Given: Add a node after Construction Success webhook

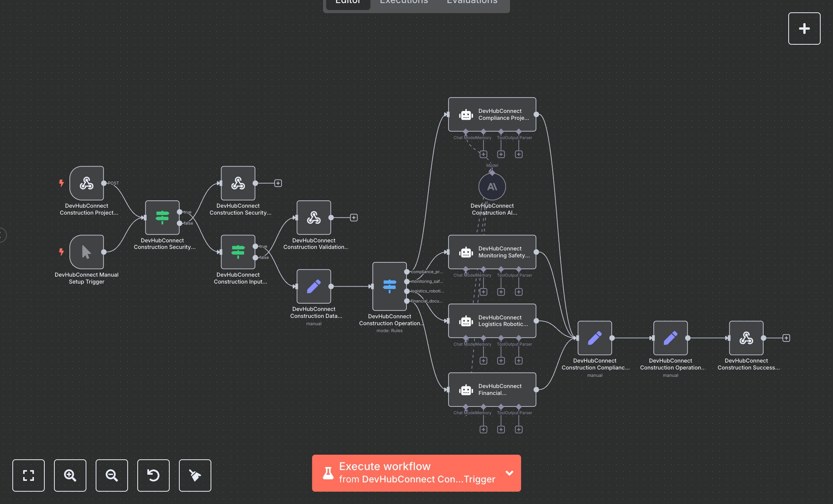Looking at the screenshot, I should (786, 338).
